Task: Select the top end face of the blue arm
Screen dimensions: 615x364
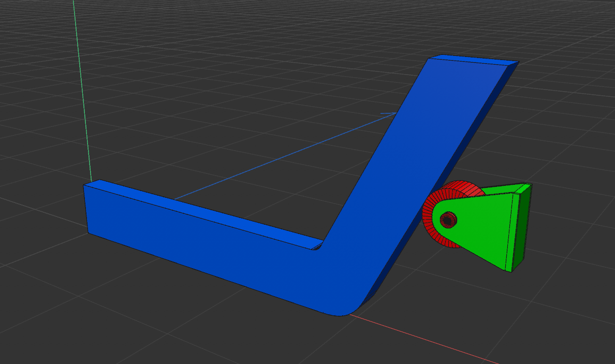Action: tap(473, 60)
